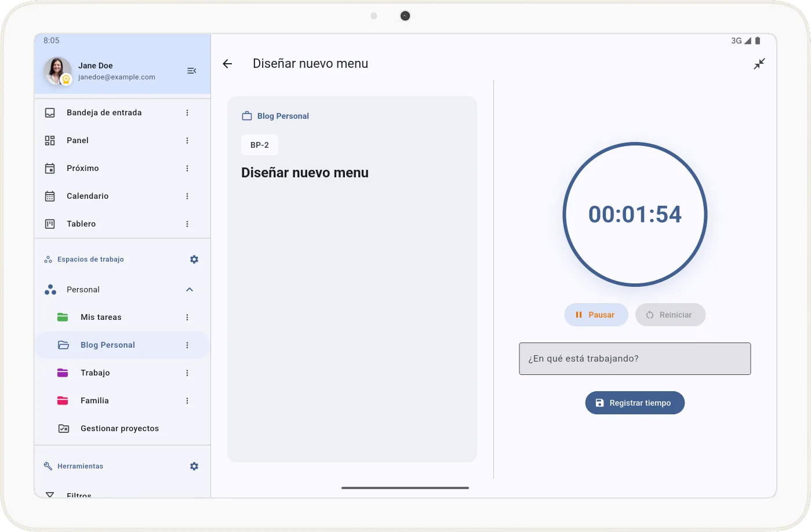This screenshot has width=811, height=532.
Task: Click the Tablero board icon
Action: (50, 224)
